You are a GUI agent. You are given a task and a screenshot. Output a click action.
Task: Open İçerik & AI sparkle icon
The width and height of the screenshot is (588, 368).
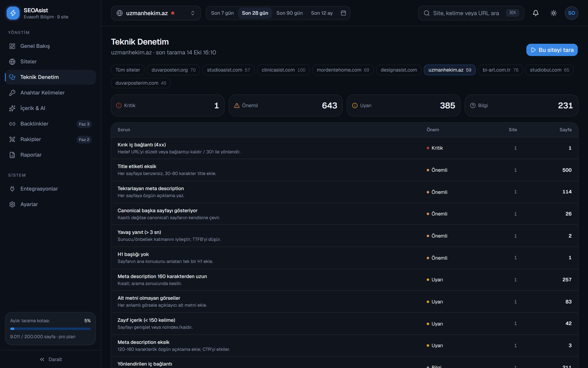[x=12, y=108]
